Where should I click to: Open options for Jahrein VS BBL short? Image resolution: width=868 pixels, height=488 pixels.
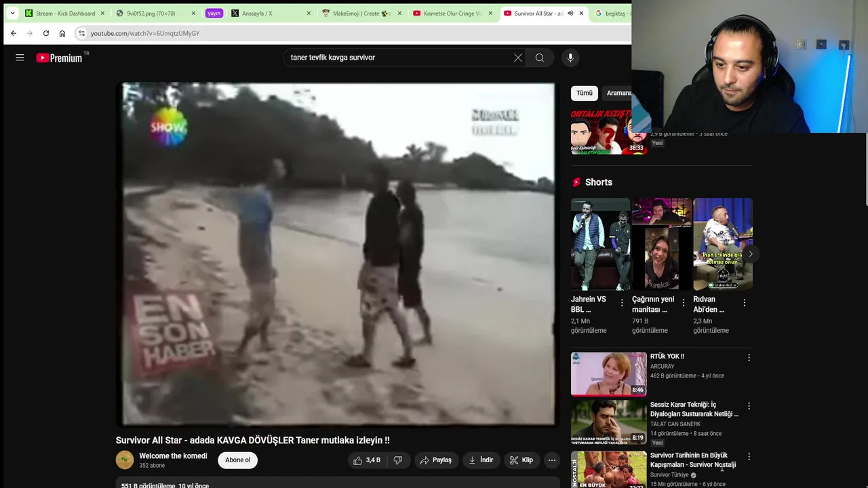623,303
